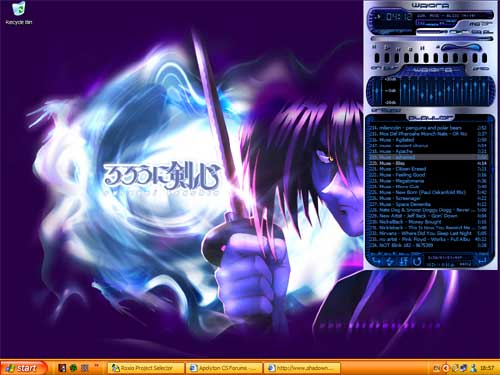This screenshot has height=375, width=500.
Task: Select track Muse - Feeling Good in playlist
Action: 428,175
